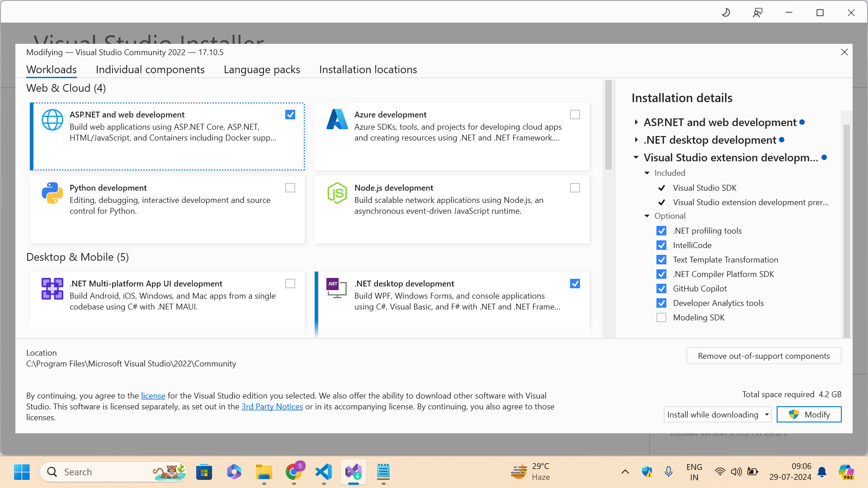
Task: Enable the Modeling SDK checkbox
Action: [x=661, y=318]
